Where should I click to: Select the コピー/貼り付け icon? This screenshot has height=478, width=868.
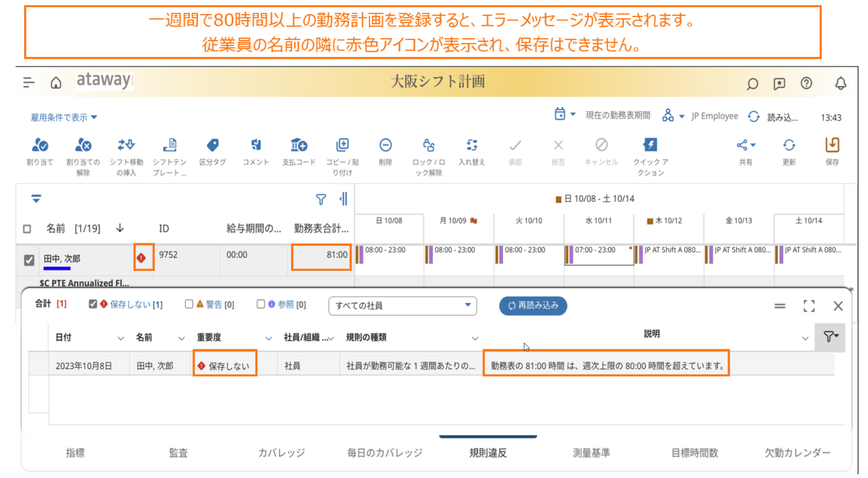coord(342,146)
